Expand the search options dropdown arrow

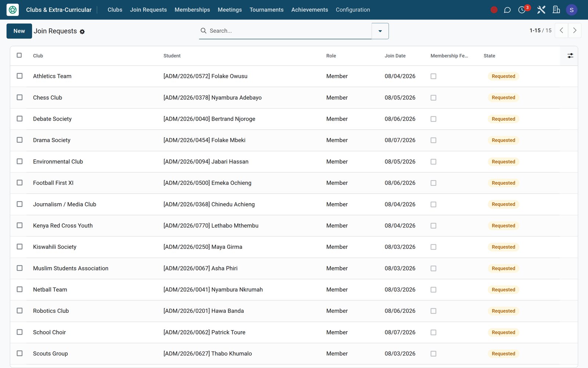380,31
